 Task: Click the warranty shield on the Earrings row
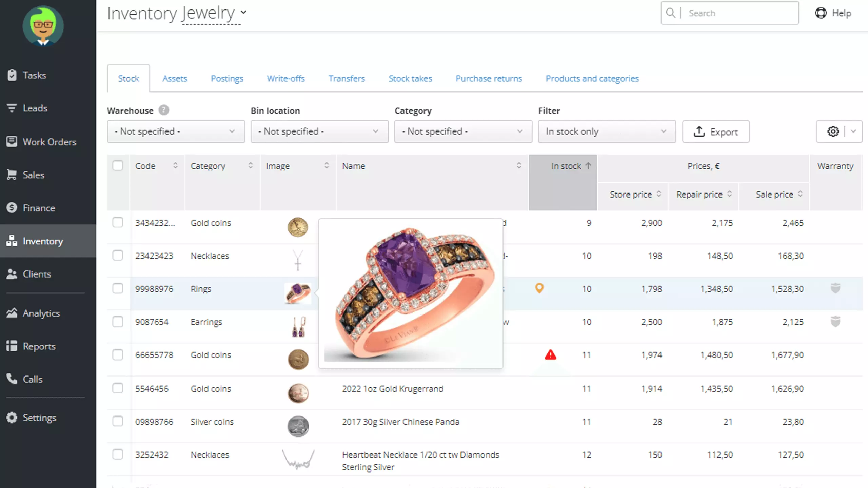coord(835,322)
